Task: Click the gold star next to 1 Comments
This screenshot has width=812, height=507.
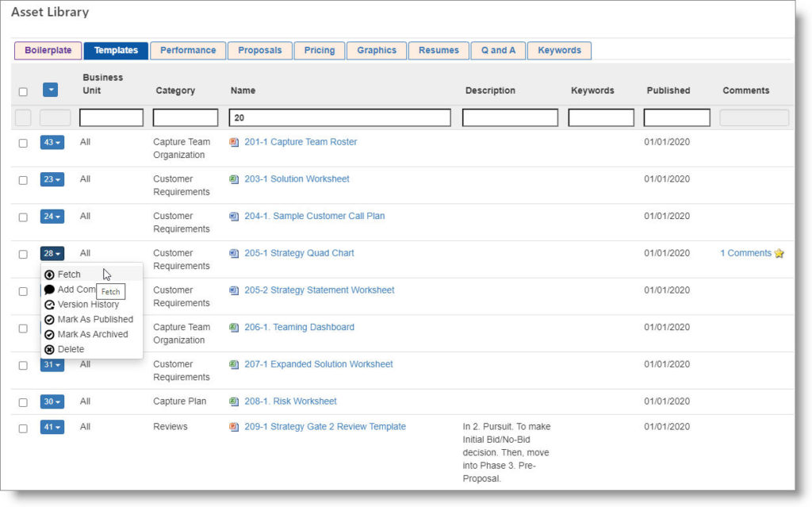Action: pos(779,254)
